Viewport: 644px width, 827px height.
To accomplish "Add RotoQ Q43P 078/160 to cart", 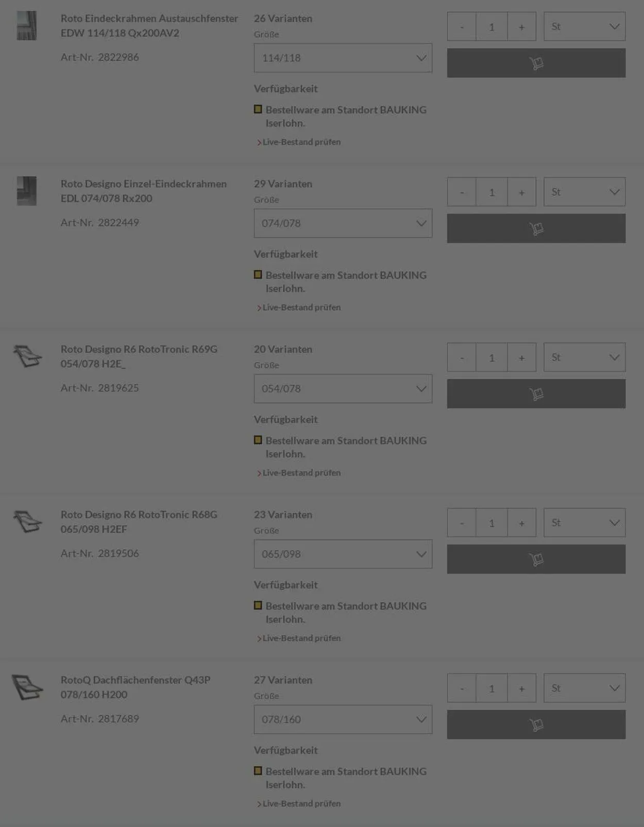I will [536, 724].
